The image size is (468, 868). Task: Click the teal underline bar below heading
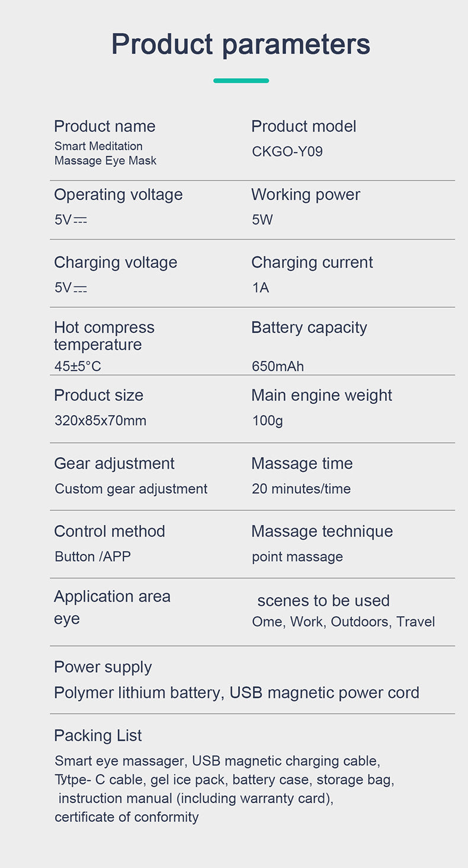241,81
